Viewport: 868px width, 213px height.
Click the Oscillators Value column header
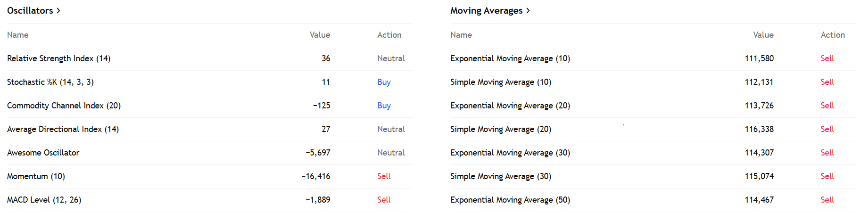point(320,35)
